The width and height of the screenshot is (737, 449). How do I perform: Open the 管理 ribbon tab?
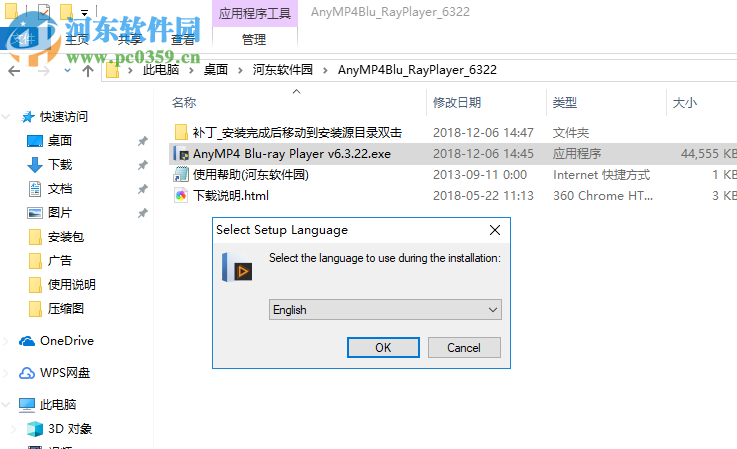coord(254,39)
